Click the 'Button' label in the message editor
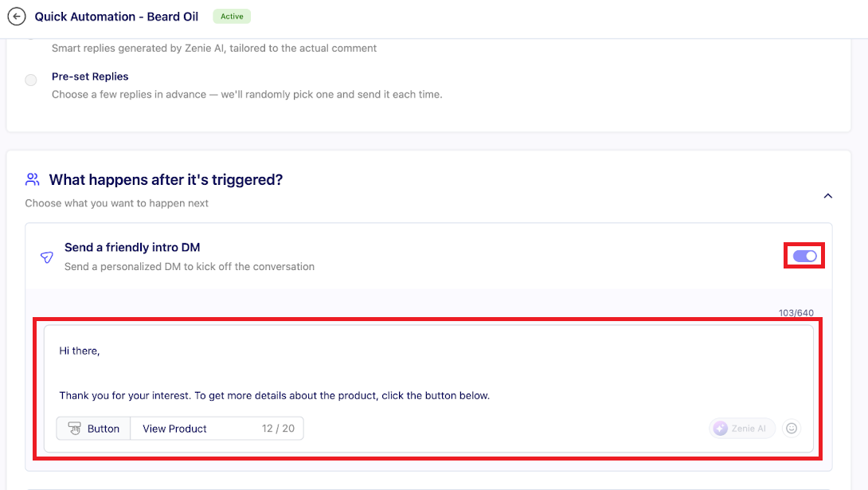 104,429
